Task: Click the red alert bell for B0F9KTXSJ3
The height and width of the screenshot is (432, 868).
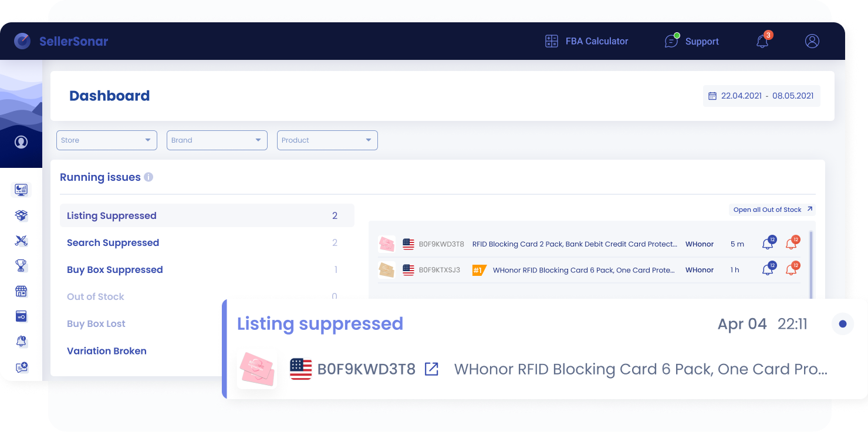Action: point(791,270)
